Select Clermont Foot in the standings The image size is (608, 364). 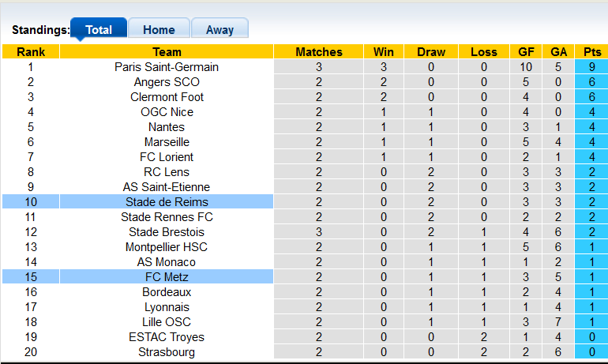(x=167, y=97)
